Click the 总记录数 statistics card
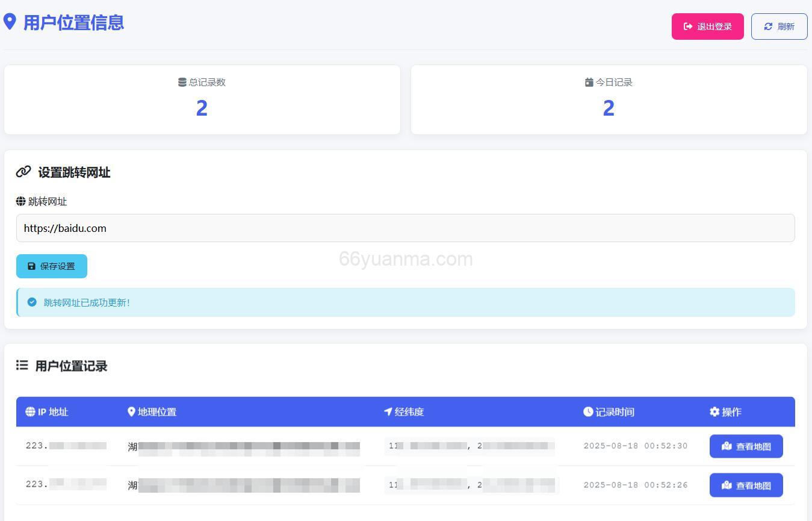The height and width of the screenshot is (521, 812). click(x=202, y=100)
